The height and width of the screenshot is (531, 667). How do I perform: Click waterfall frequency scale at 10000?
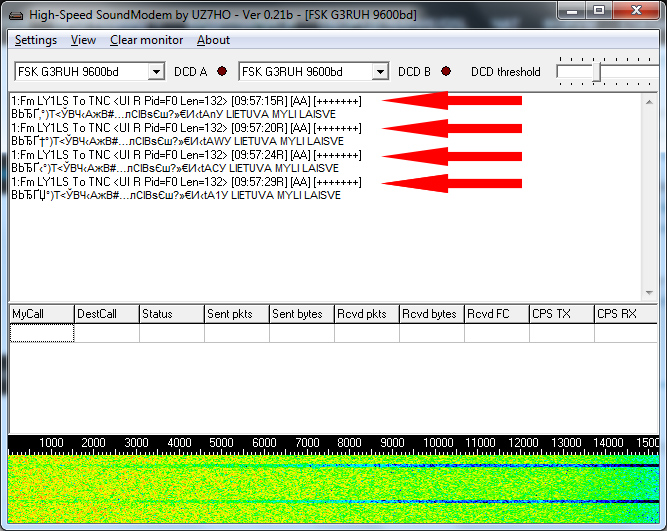point(438,442)
